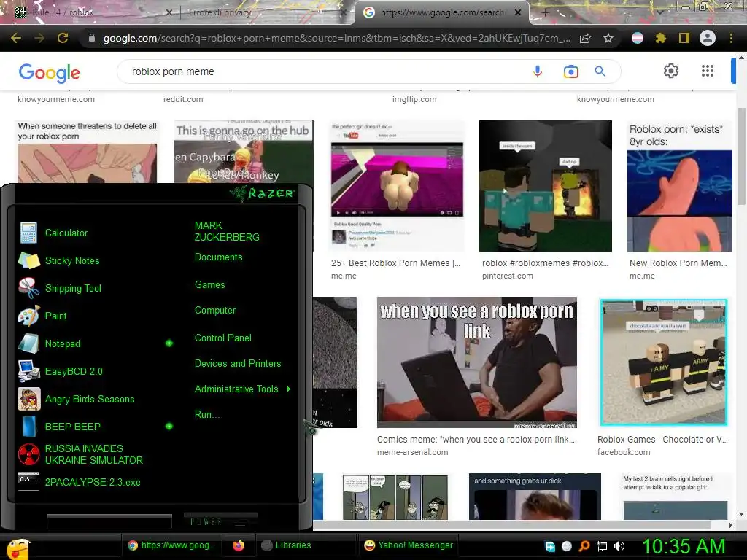Switch to the Errore di privacy tab
The width and height of the screenshot is (747, 560).
tap(266, 12)
